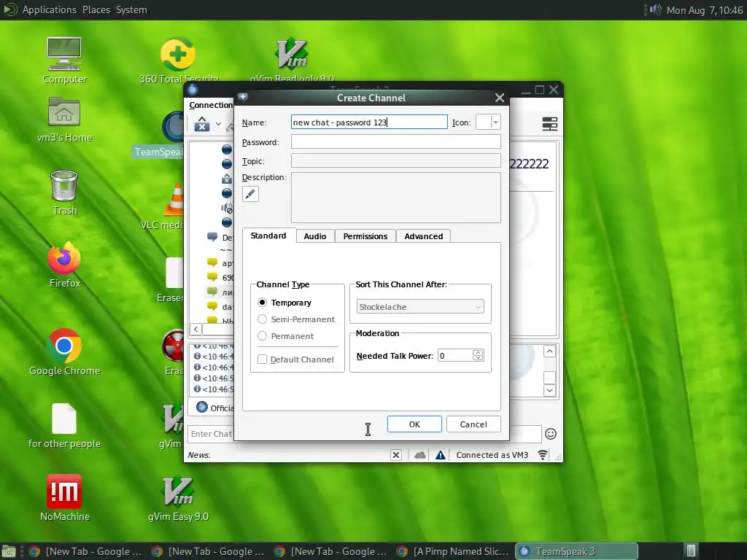Click the Topic input field
Image resolution: width=747 pixels, height=560 pixels.
point(396,160)
